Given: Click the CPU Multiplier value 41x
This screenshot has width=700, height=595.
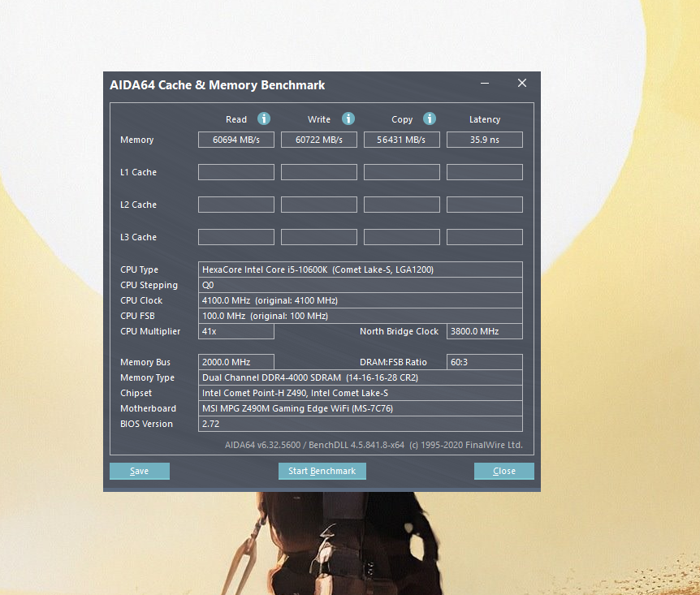Looking at the screenshot, I should coord(236,331).
